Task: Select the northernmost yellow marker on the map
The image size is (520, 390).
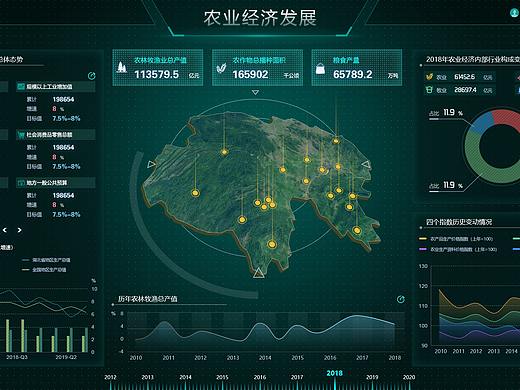Action: pyautogui.click(x=336, y=141)
